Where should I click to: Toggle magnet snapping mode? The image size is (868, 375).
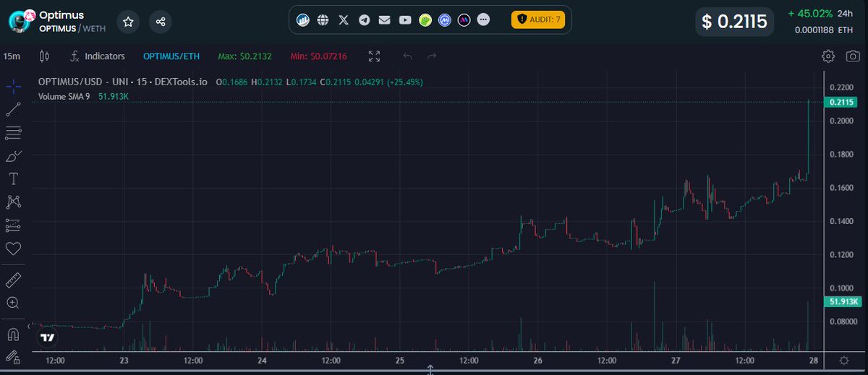pyautogui.click(x=12, y=335)
